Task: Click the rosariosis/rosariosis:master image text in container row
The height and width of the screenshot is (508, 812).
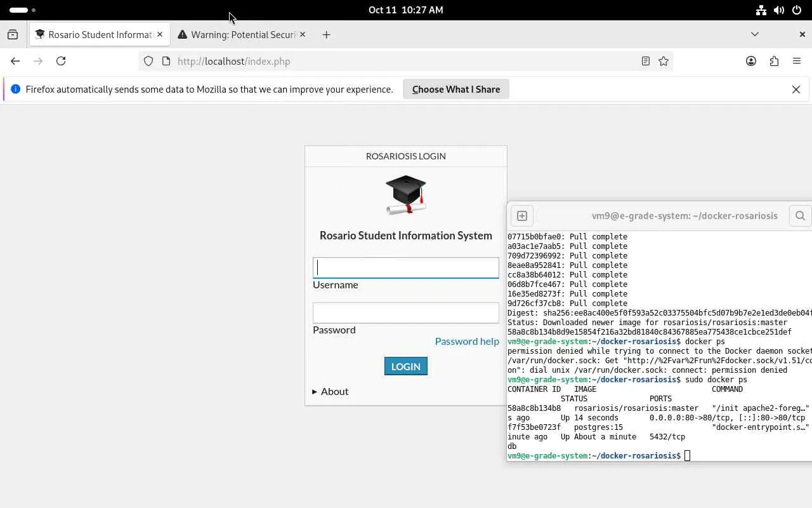Action: click(636, 408)
